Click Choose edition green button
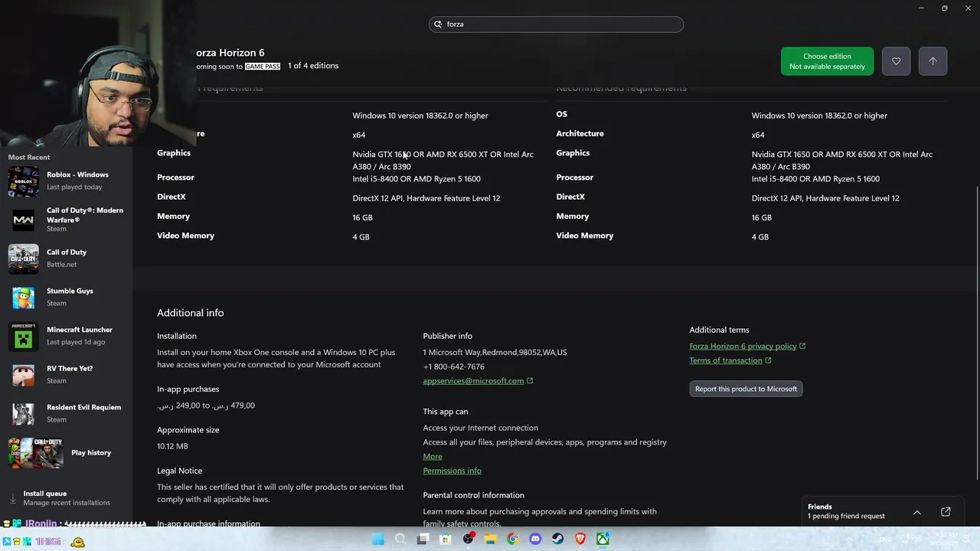The width and height of the screenshot is (980, 551). 827,61
